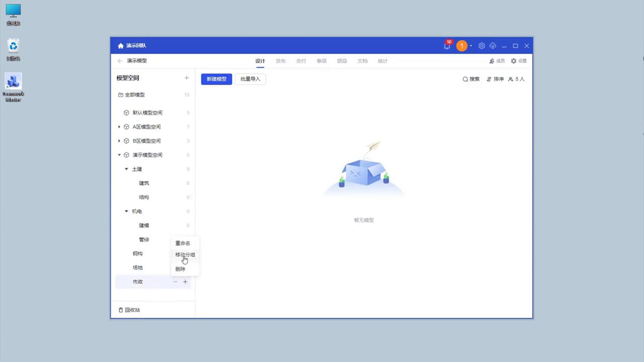The width and height of the screenshot is (644, 362).
Task: Open the avatar dropdown arrow
Action: coord(470,46)
